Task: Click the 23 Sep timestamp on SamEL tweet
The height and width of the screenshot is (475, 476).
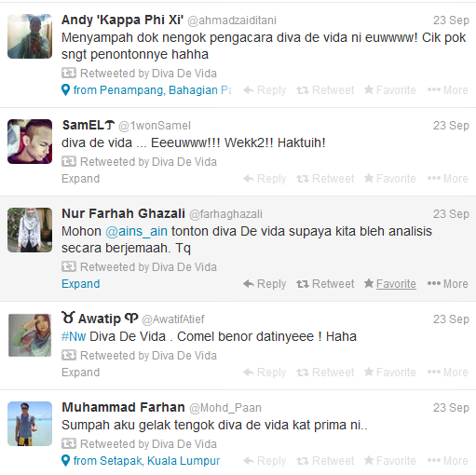Action: 451,126
